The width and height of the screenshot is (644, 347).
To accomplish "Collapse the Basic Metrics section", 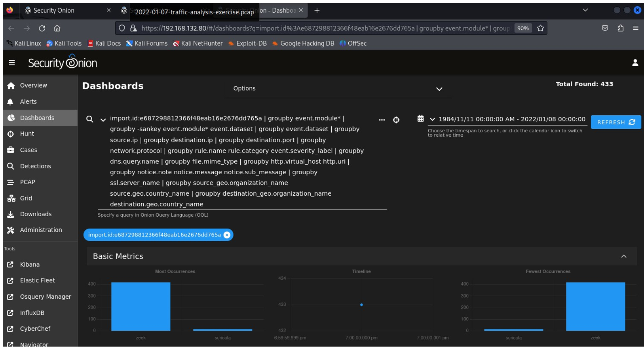I will tap(623, 256).
